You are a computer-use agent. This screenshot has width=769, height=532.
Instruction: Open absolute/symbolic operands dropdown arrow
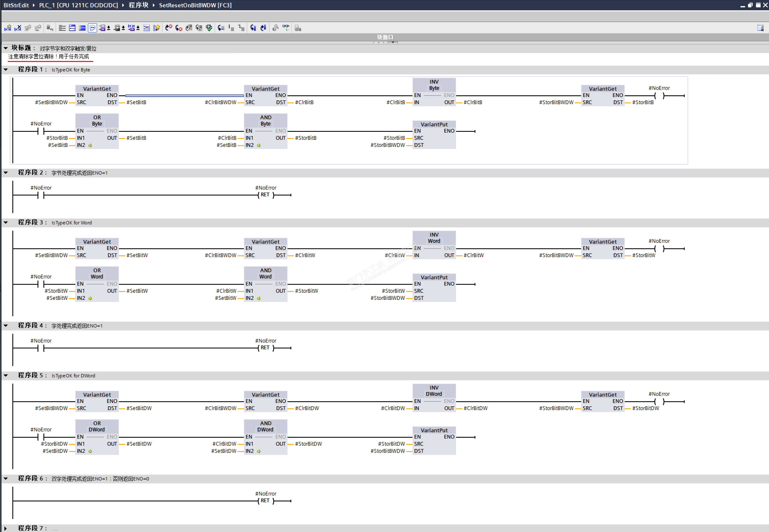tap(109, 28)
